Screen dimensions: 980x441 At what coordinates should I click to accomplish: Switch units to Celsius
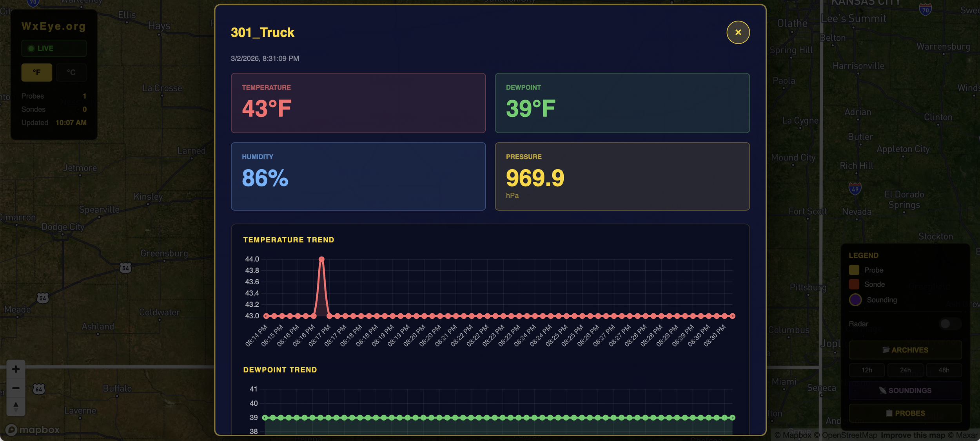tap(71, 72)
